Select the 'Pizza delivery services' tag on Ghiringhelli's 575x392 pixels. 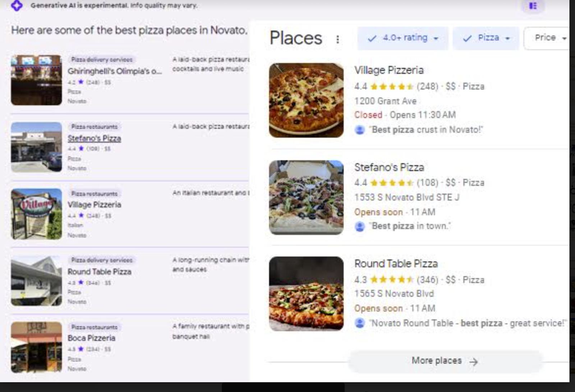(102, 60)
